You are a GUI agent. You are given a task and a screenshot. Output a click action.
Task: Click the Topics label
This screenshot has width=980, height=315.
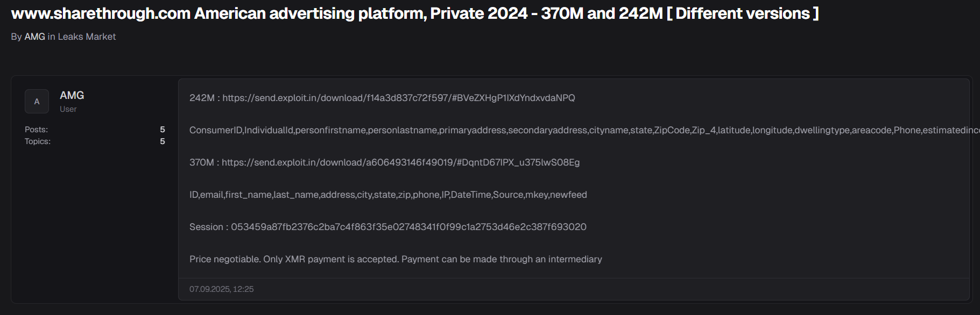pyautogui.click(x=38, y=141)
